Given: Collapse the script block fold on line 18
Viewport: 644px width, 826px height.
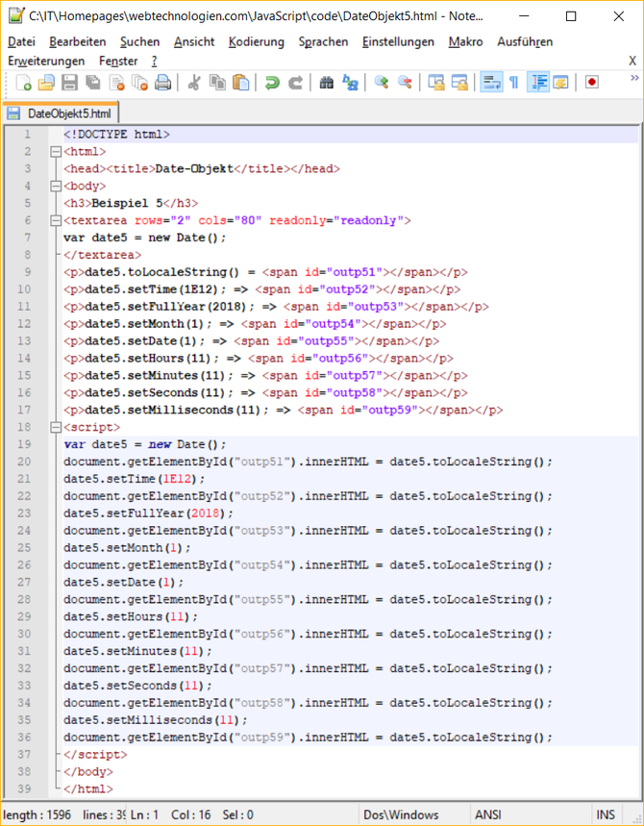Looking at the screenshot, I should pos(56,427).
